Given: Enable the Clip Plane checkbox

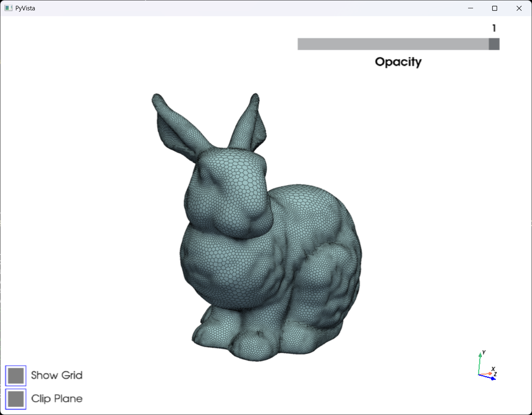Looking at the screenshot, I should coord(16,399).
